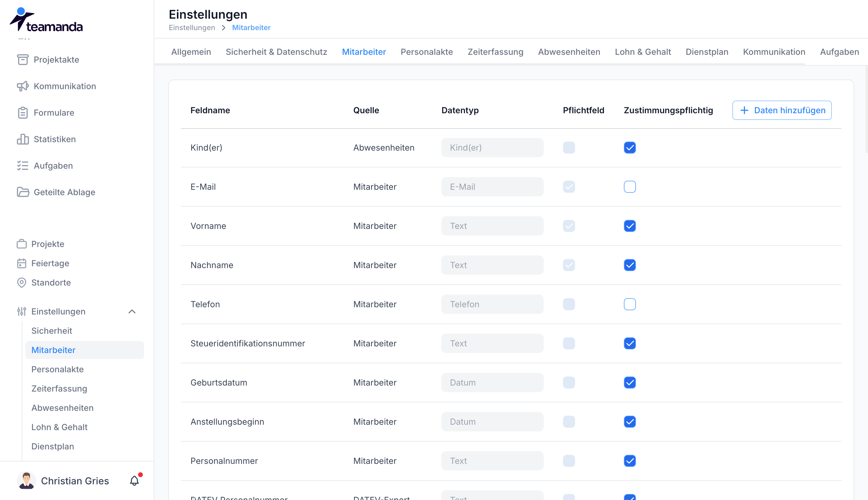Click the Formulare clipboard icon
This screenshot has height=500, width=868.
(23, 112)
